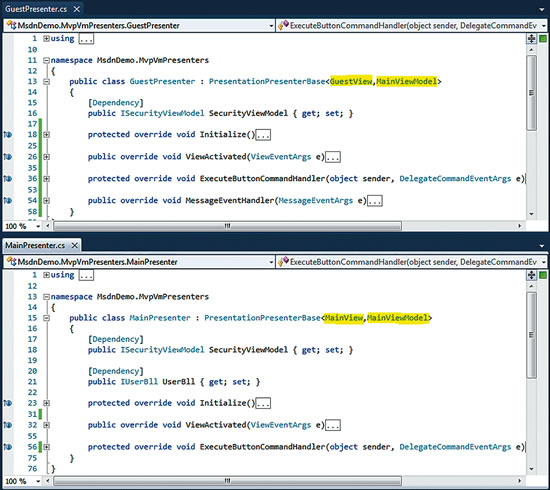Click override indicator icon on line 36
Screen dimensions: 550x490
tap(8, 179)
